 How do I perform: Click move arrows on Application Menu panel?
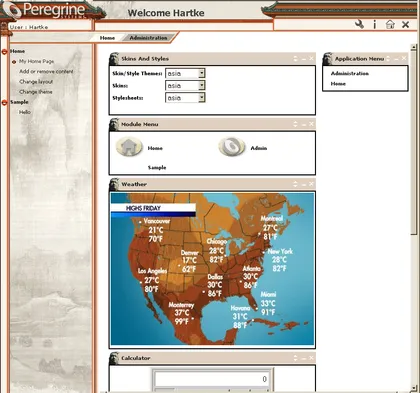tap(388, 59)
